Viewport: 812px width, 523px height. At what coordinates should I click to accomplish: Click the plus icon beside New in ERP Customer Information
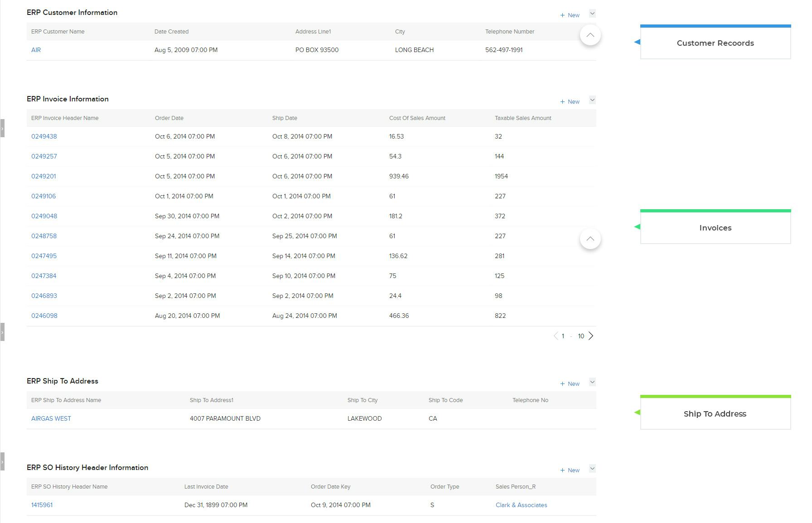click(x=562, y=15)
